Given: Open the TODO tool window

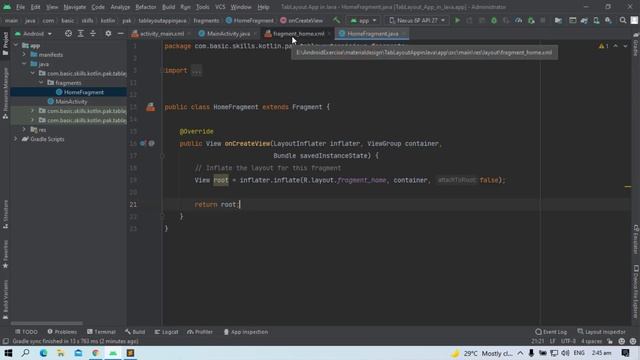Looking at the screenshot, I should tap(26, 332).
